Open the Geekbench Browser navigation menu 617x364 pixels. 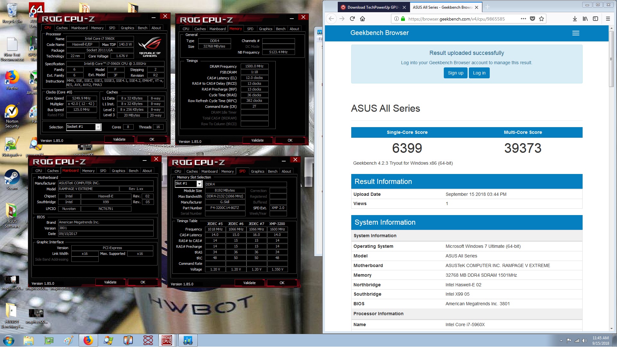point(576,33)
